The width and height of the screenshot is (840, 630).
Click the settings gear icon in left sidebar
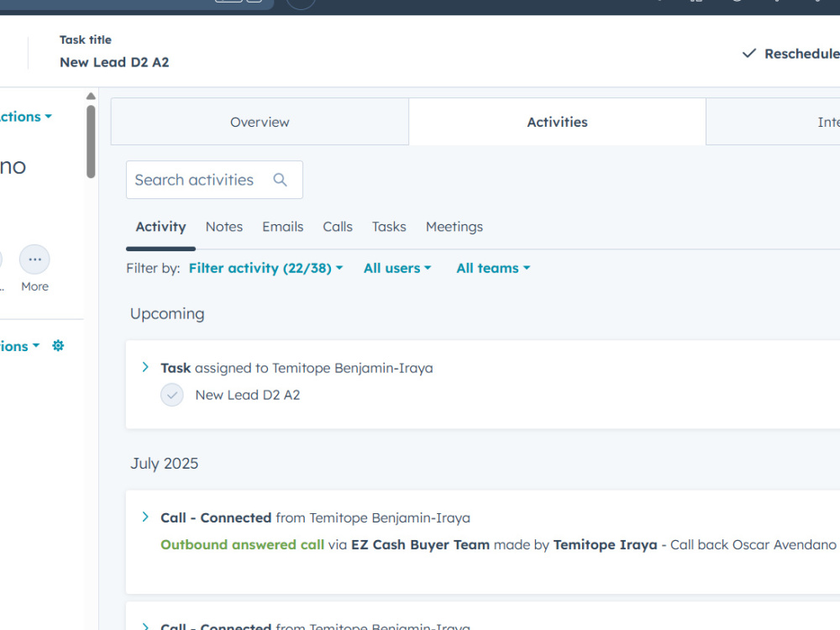click(58, 346)
